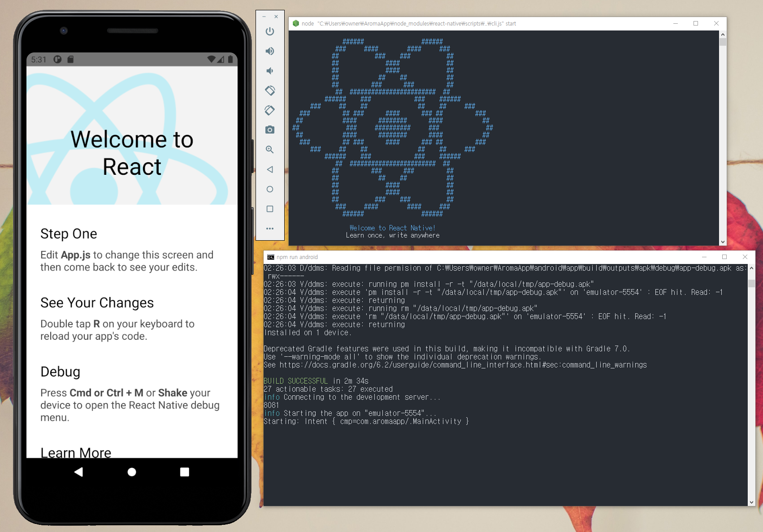Screen dimensions: 763x532
Task: Click the scrollbar thumb in npm run android window
Action: [x=752, y=283]
